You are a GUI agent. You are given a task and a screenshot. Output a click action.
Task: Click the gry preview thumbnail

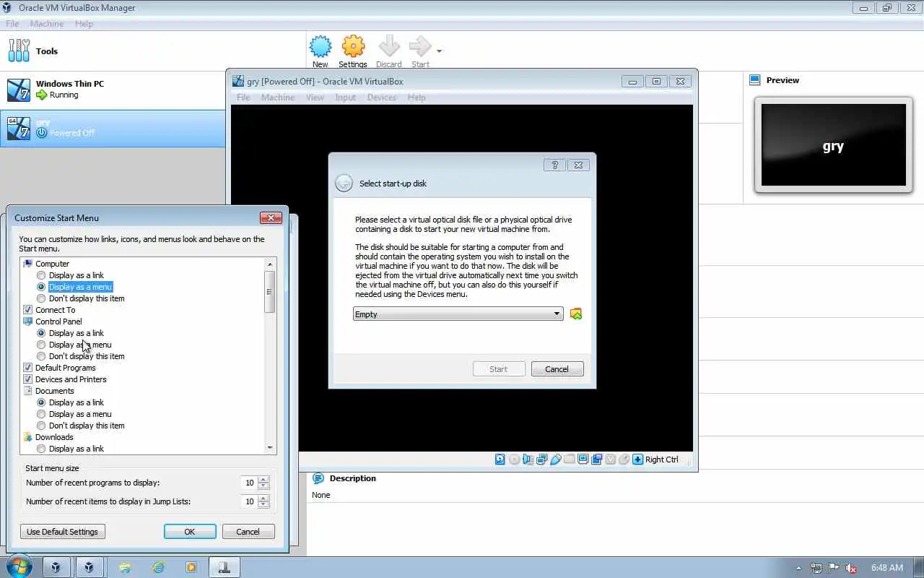point(833,145)
